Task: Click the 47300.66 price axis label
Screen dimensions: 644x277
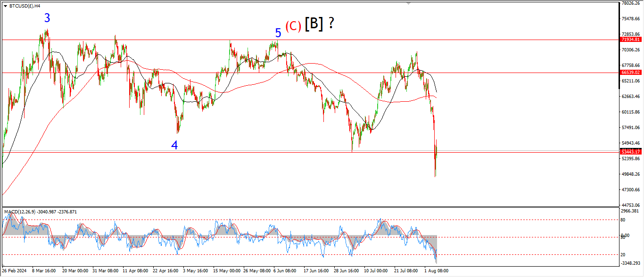Action: click(x=630, y=190)
